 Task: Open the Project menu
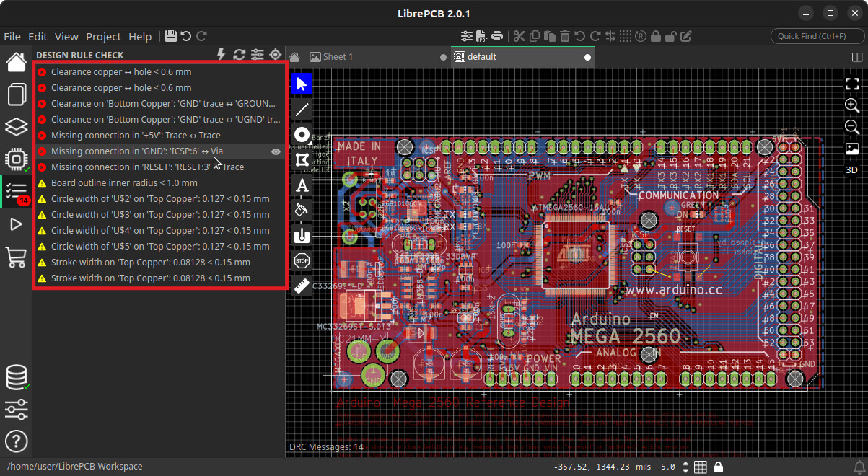[x=104, y=37]
